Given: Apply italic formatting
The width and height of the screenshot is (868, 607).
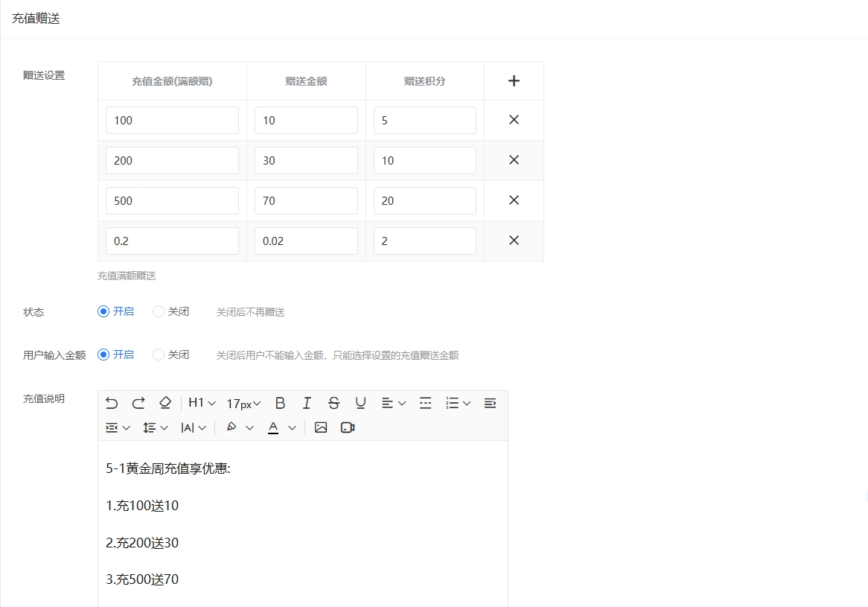Looking at the screenshot, I should point(307,403).
